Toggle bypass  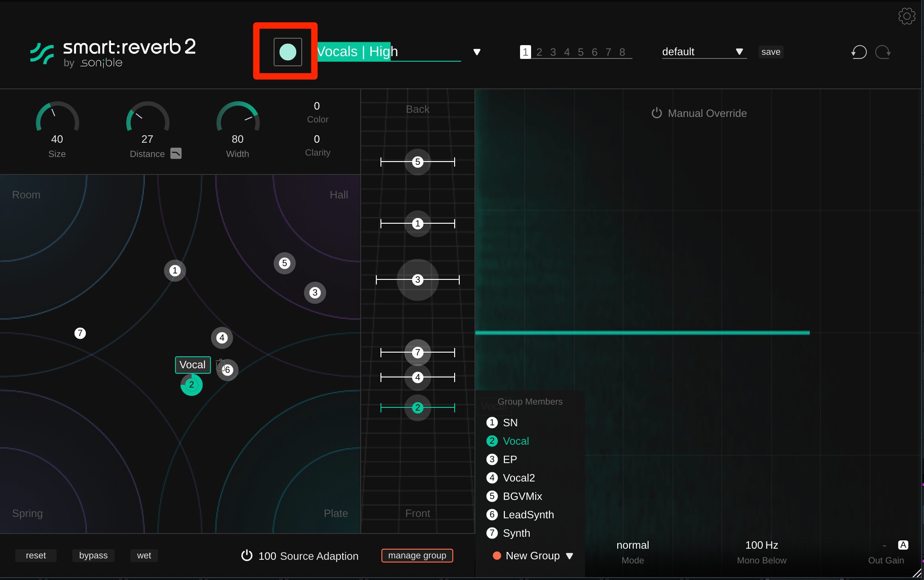(x=93, y=556)
